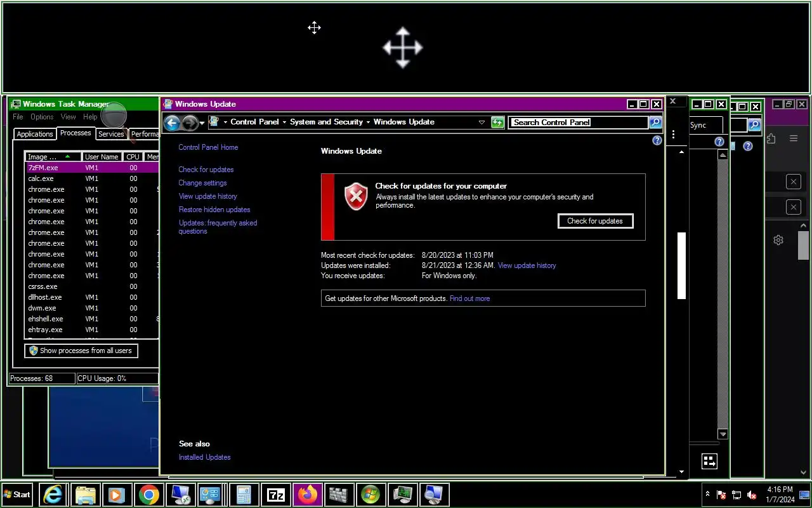Open the Task Manager taskbar icon

click(402, 495)
